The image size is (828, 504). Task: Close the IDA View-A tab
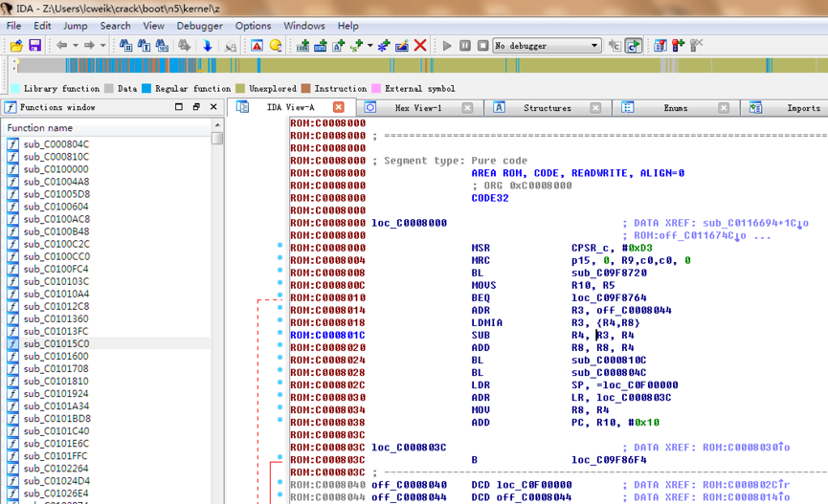pyautogui.click(x=338, y=107)
